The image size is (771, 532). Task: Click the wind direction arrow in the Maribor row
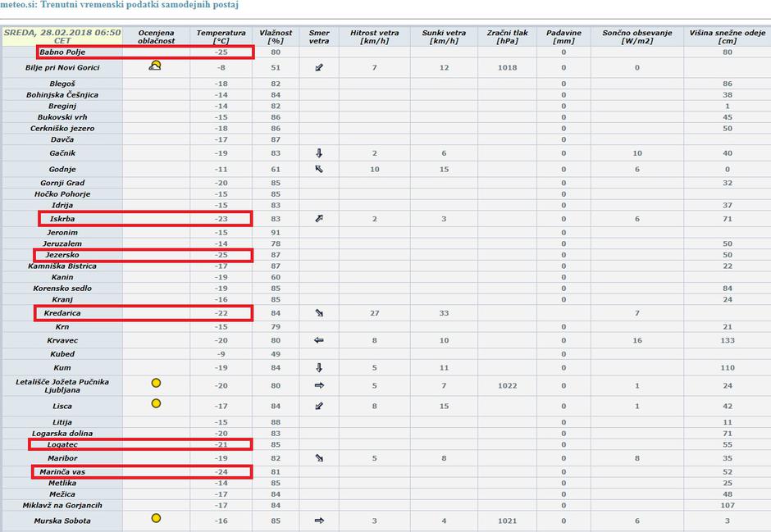point(319,458)
